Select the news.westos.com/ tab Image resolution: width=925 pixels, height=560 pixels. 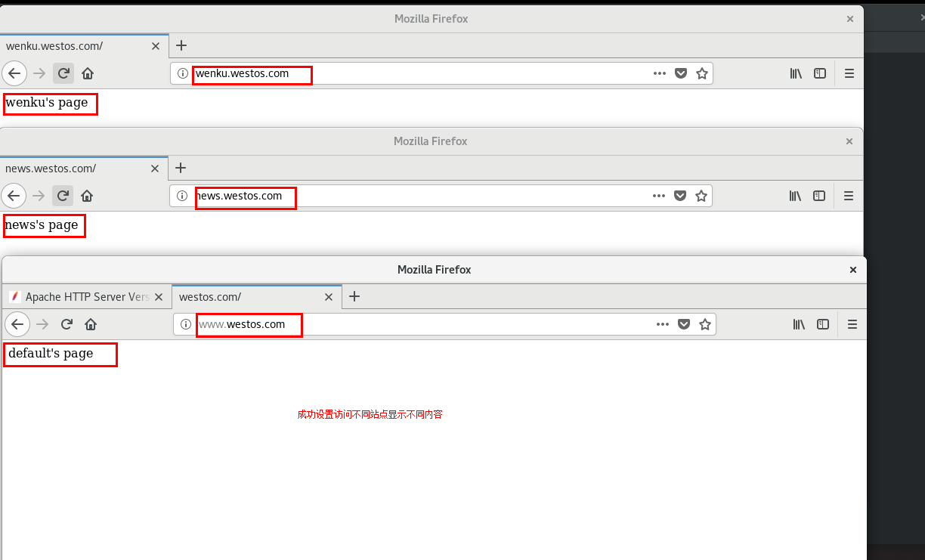[x=84, y=169]
